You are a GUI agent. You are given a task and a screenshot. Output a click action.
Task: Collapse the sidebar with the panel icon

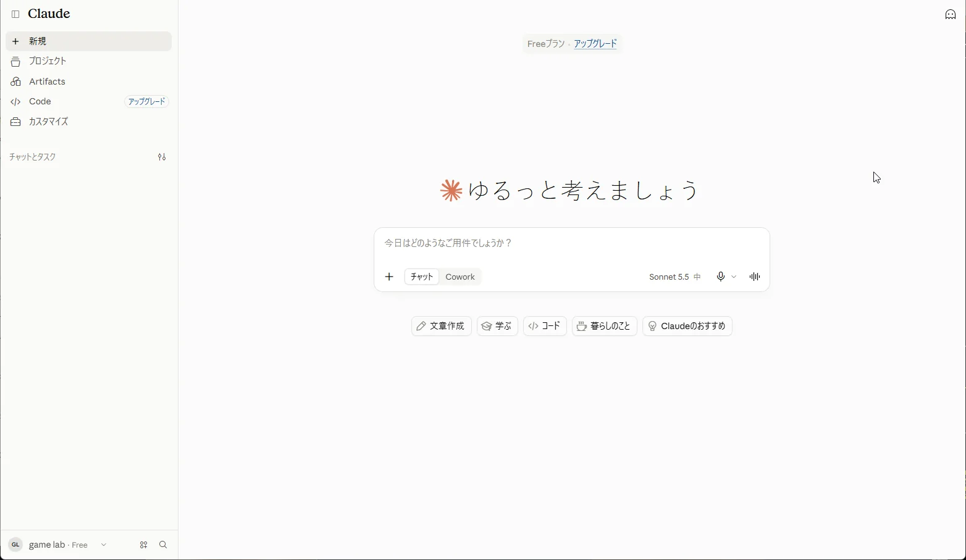coord(15,14)
